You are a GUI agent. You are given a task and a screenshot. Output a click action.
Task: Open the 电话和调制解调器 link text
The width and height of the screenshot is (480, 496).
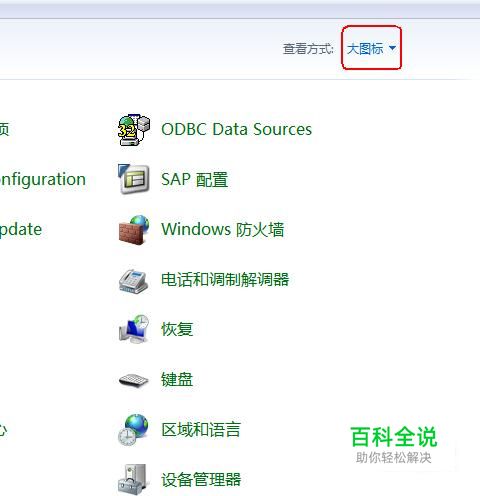225,279
